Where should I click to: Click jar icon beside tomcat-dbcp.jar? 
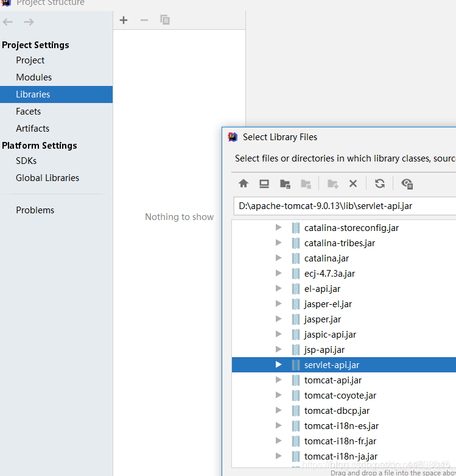pyautogui.click(x=296, y=411)
